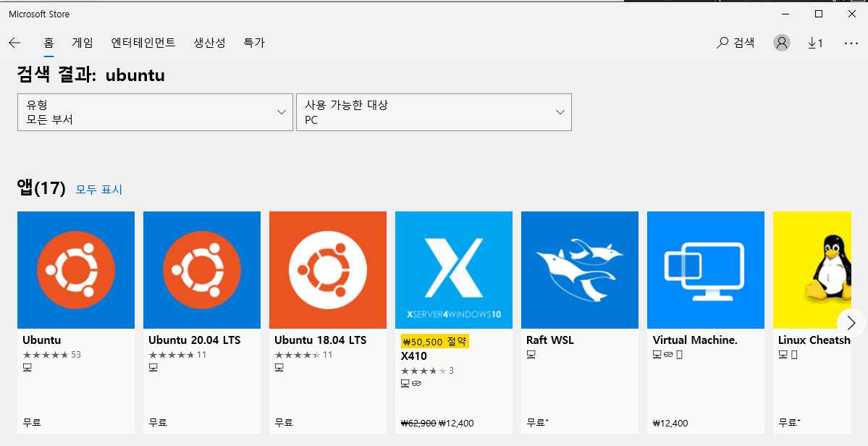Screen dimensions: 868x446
Task: Click the 검색 search button
Action: [735, 43]
